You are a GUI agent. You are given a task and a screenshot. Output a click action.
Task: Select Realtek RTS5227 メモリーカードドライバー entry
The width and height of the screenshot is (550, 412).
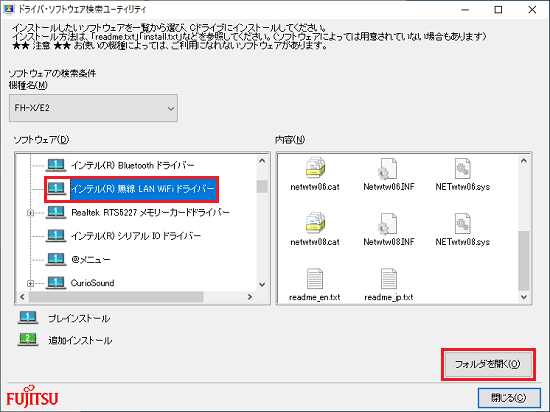pyautogui.click(x=150, y=212)
